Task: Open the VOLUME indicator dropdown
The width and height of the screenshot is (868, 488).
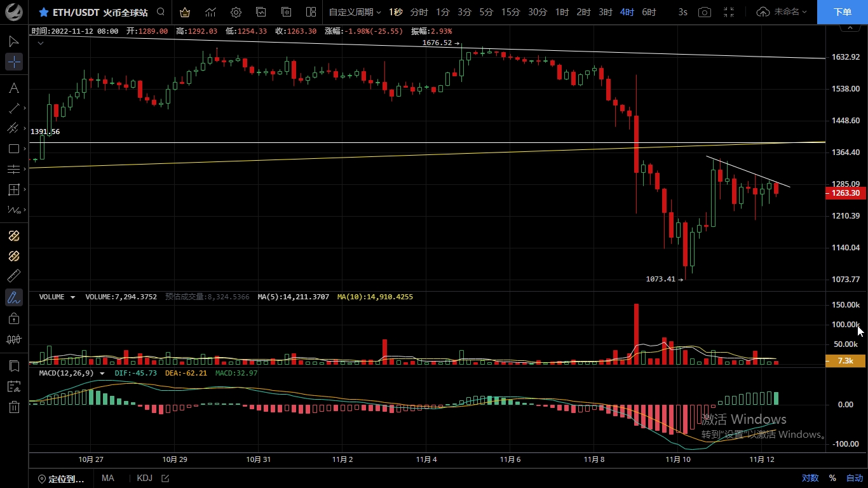Action: click(72, 297)
